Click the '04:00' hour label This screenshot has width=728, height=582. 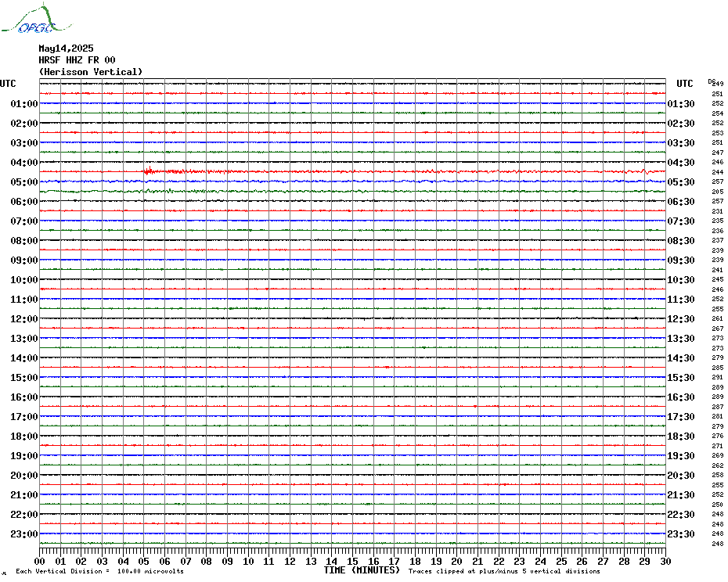pos(24,163)
